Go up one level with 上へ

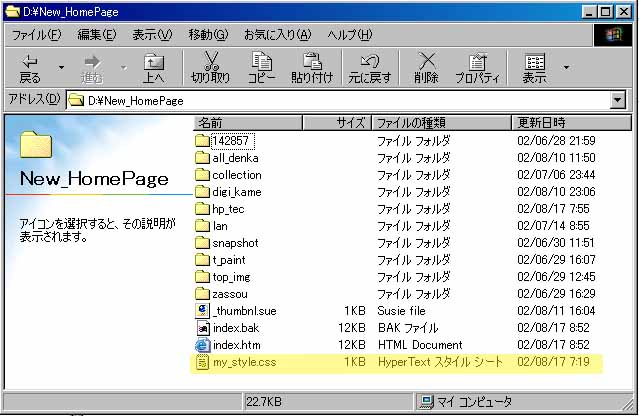[154, 68]
